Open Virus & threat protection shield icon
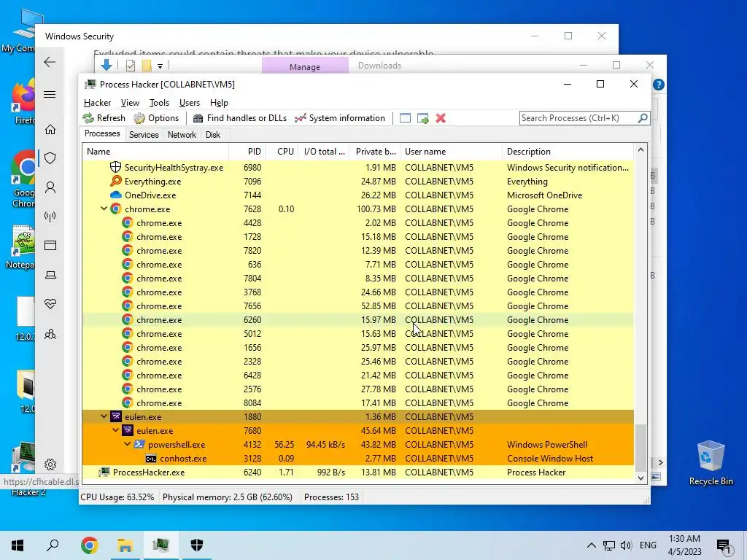The height and width of the screenshot is (560, 747). (x=50, y=158)
